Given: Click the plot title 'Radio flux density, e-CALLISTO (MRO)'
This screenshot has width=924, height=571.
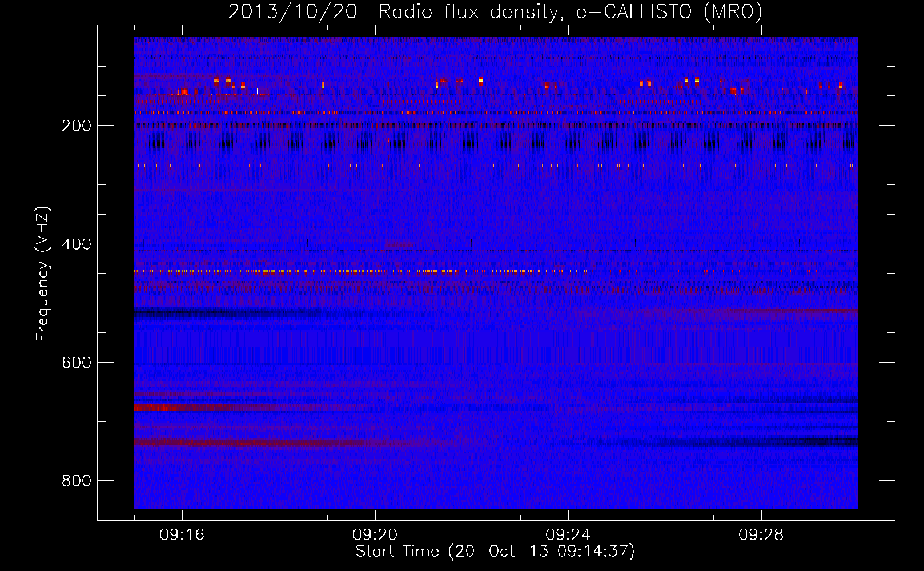Looking at the screenshot, I should [571, 11].
